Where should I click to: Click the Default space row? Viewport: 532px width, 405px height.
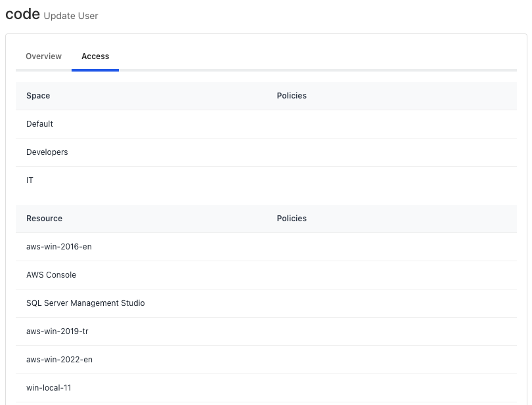coord(40,124)
